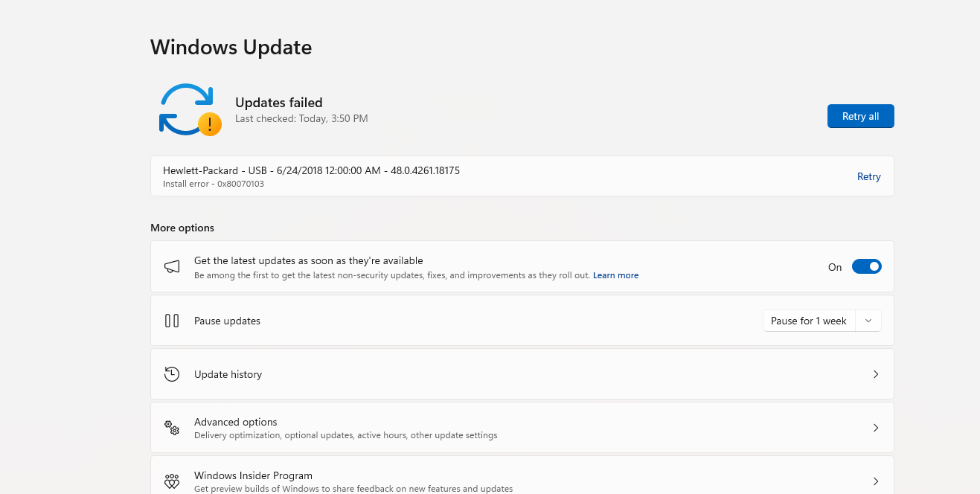Click the Update history clock icon
This screenshot has width=980, height=494.
click(x=172, y=374)
